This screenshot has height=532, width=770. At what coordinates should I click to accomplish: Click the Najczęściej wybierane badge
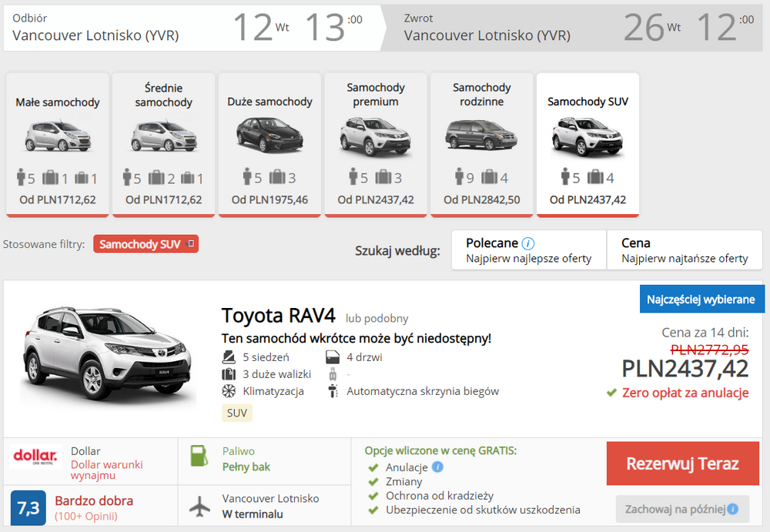point(701,299)
